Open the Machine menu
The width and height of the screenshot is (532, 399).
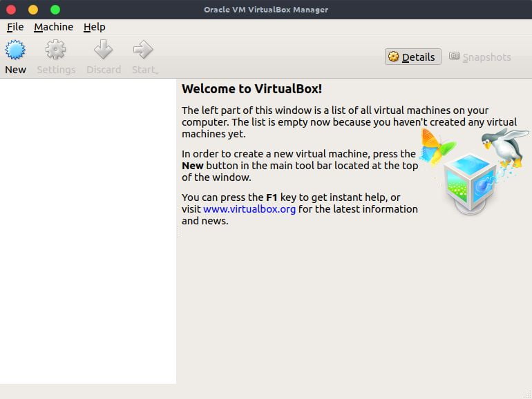coord(54,27)
